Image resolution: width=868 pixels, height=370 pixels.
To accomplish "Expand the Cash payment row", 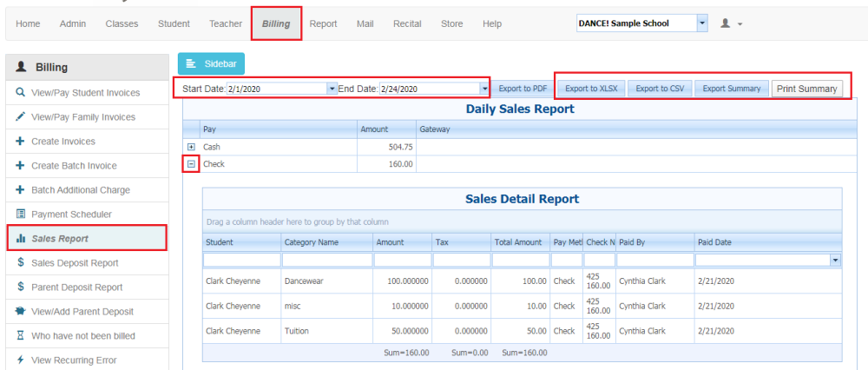I will pos(192,147).
